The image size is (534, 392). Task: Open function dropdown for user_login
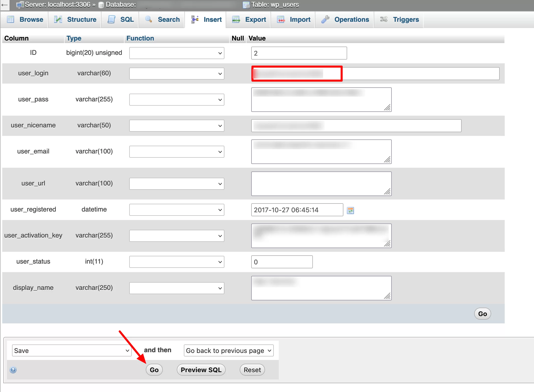pos(177,74)
